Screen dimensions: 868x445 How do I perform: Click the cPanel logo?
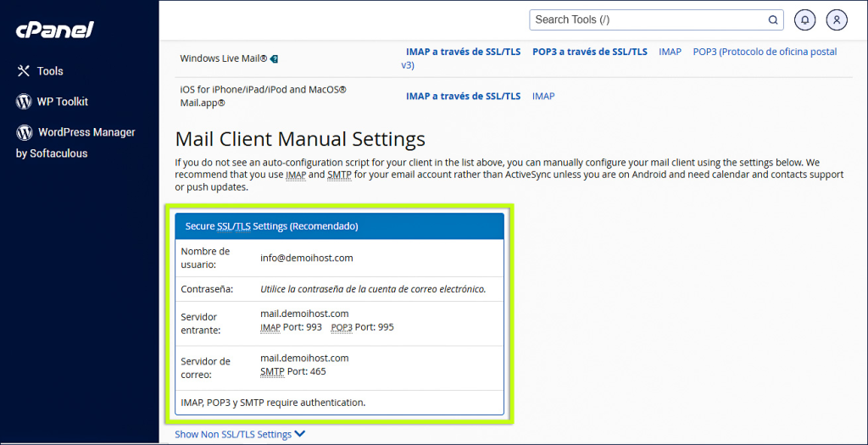click(x=55, y=30)
